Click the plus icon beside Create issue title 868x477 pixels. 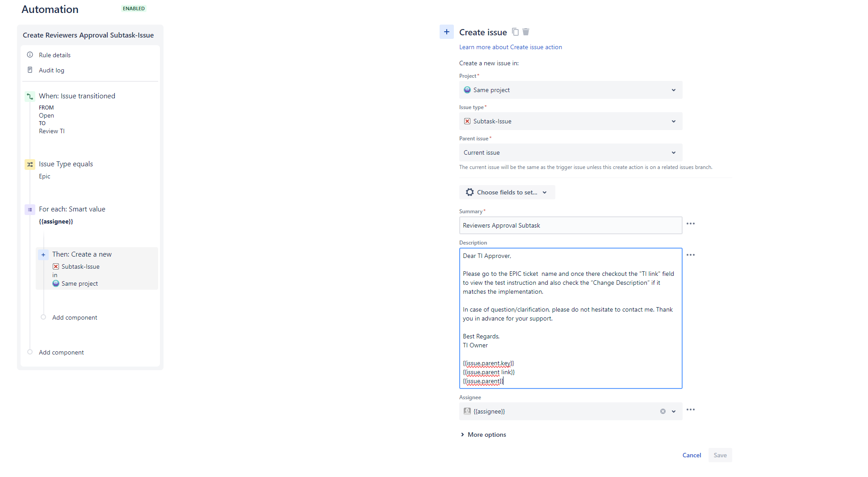click(x=446, y=32)
